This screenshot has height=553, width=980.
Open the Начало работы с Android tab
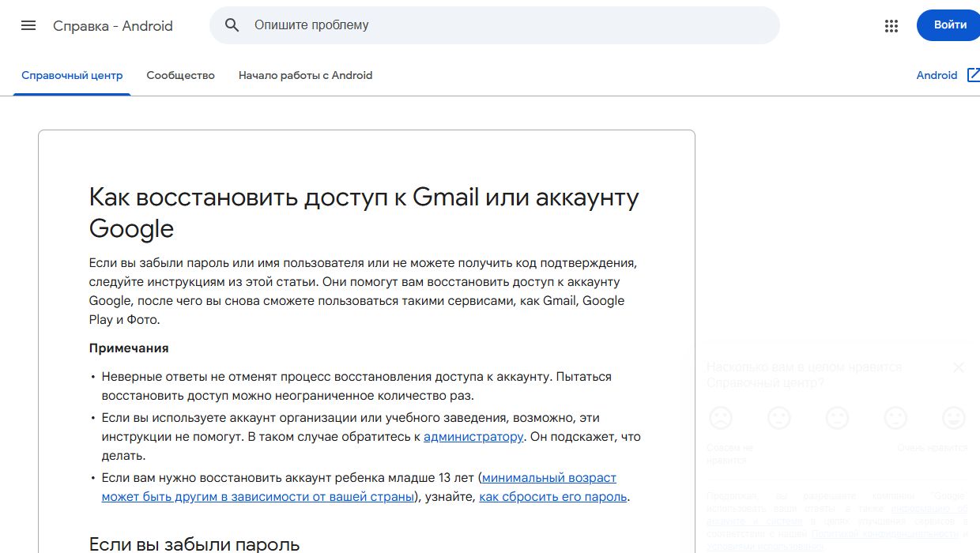pos(305,76)
